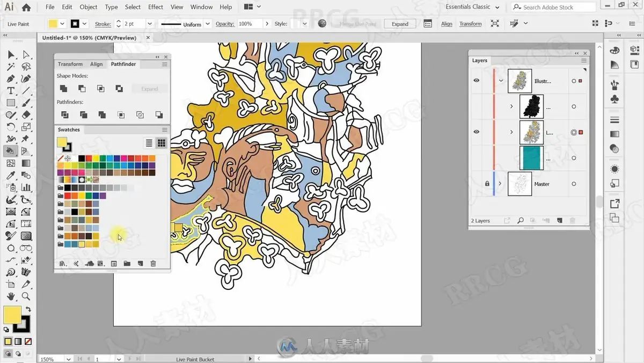
Task: Open the Window menu
Action: click(202, 7)
